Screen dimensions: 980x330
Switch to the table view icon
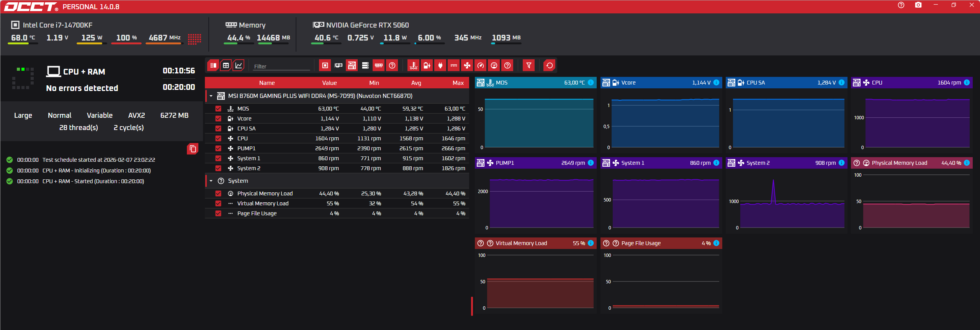tap(226, 65)
